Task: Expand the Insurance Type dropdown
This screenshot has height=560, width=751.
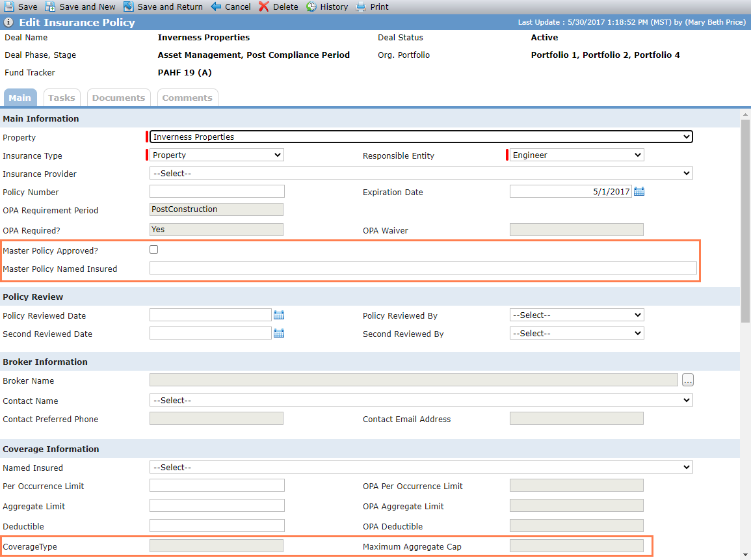Action: (217, 155)
